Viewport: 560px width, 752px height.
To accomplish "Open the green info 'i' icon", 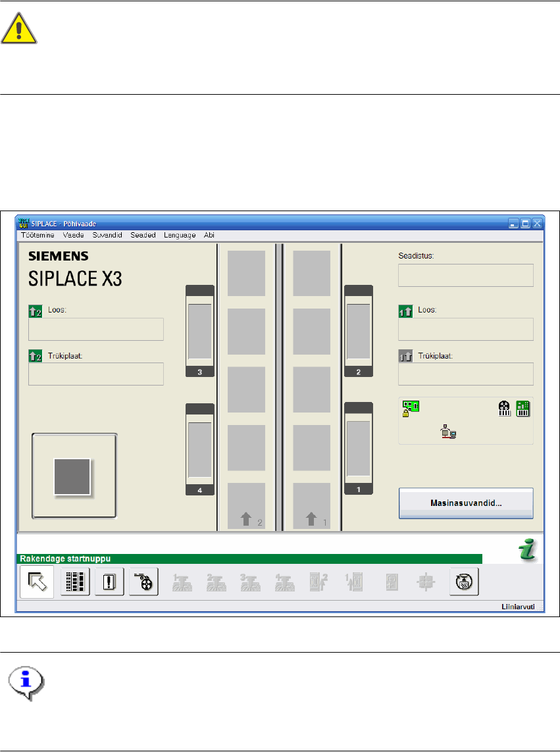I will coord(528,549).
